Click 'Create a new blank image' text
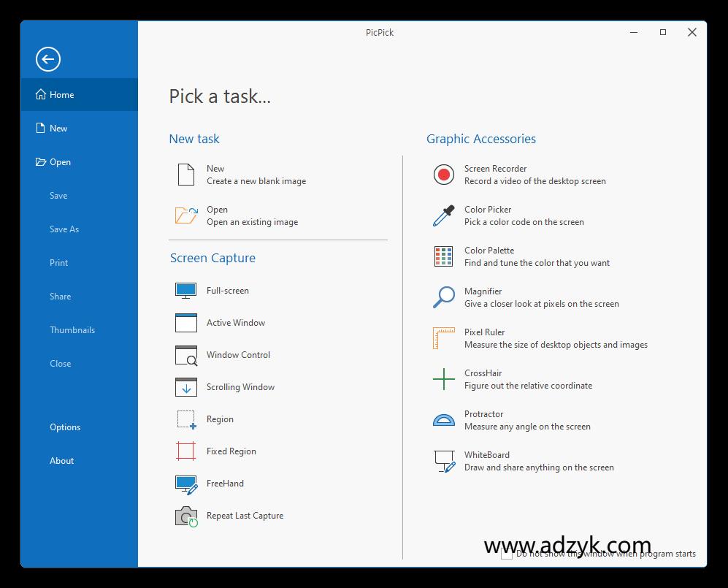This screenshot has height=588, width=728. 256,181
